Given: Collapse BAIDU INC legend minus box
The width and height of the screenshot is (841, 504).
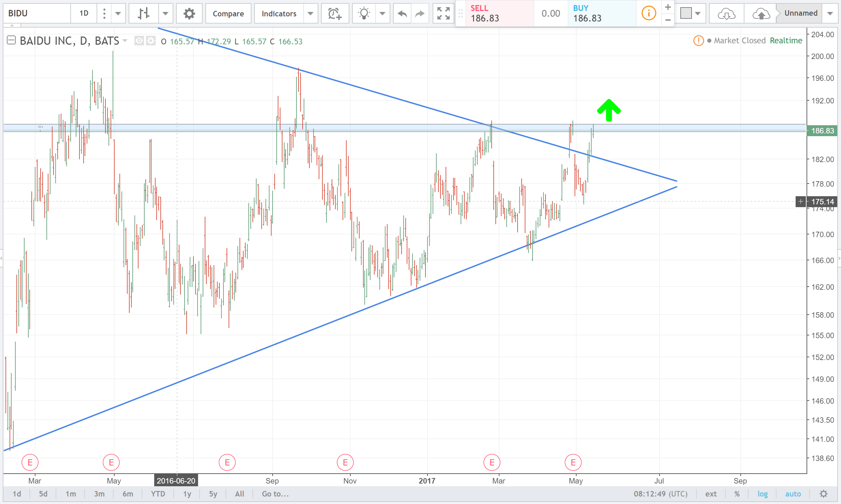Looking at the screenshot, I should pyautogui.click(x=11, y=41).
